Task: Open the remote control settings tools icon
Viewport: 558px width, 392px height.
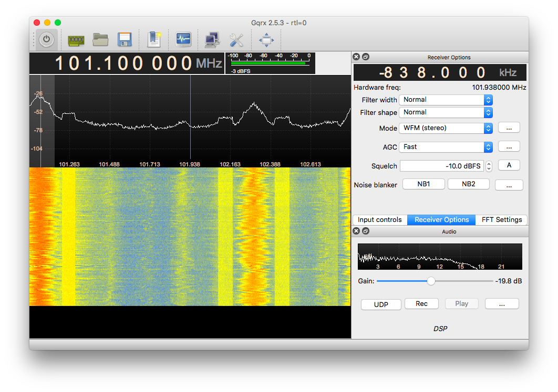Action: click(x=236, y=39)
